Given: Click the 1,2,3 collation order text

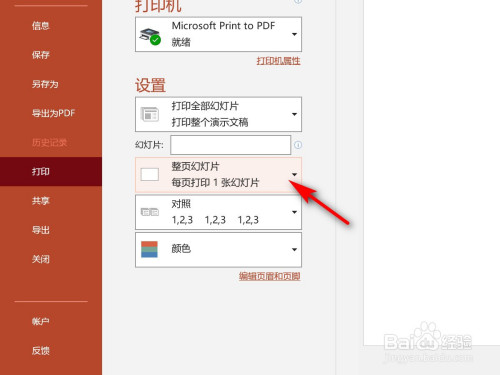Looking at the screenshot, I should coord(215,220).
